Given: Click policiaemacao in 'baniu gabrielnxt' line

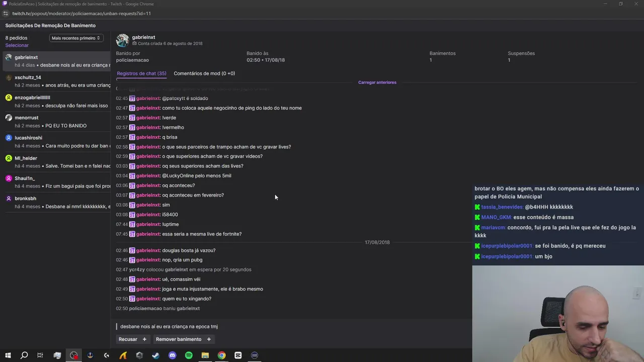Looking at the screenshot, I should [145, 308].
